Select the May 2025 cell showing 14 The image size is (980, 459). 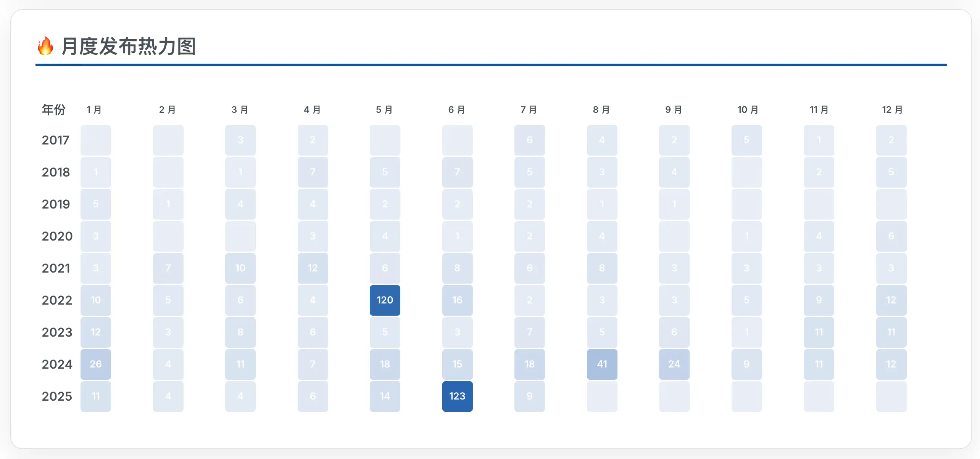(x=385, y=396)
